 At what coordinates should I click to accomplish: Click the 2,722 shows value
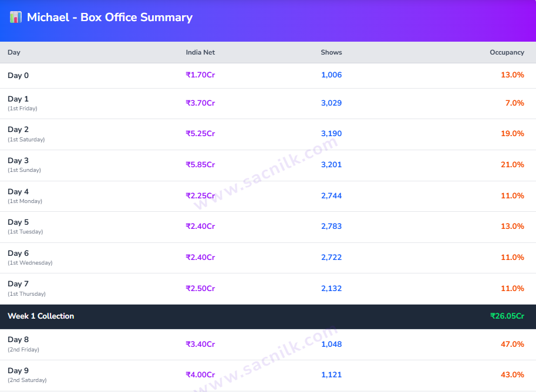click(331, 258)
